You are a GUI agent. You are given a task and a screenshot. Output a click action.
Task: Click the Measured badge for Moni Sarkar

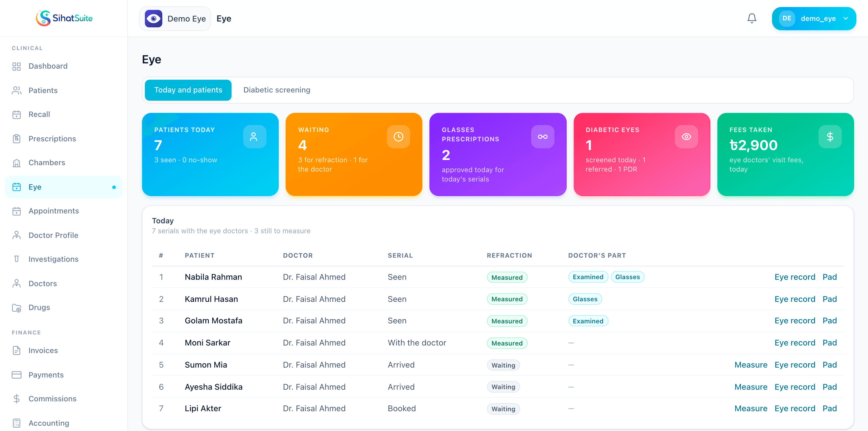click(x=507, y=343)
